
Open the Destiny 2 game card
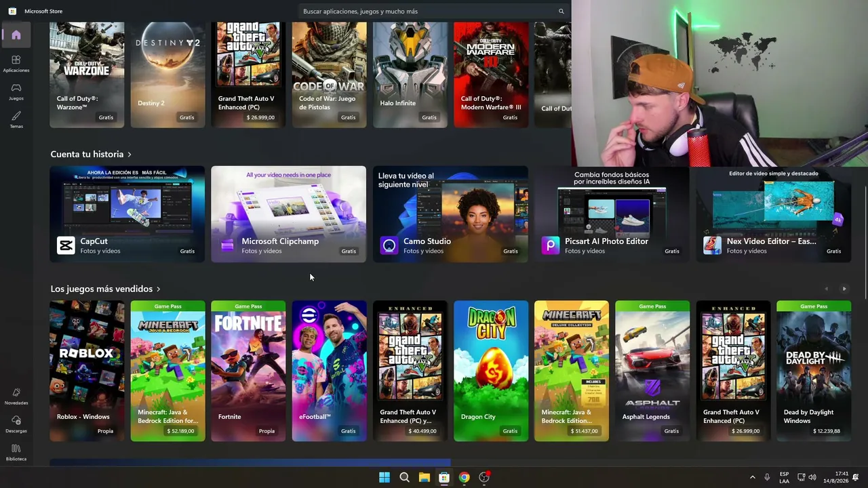tap(167, 75)
